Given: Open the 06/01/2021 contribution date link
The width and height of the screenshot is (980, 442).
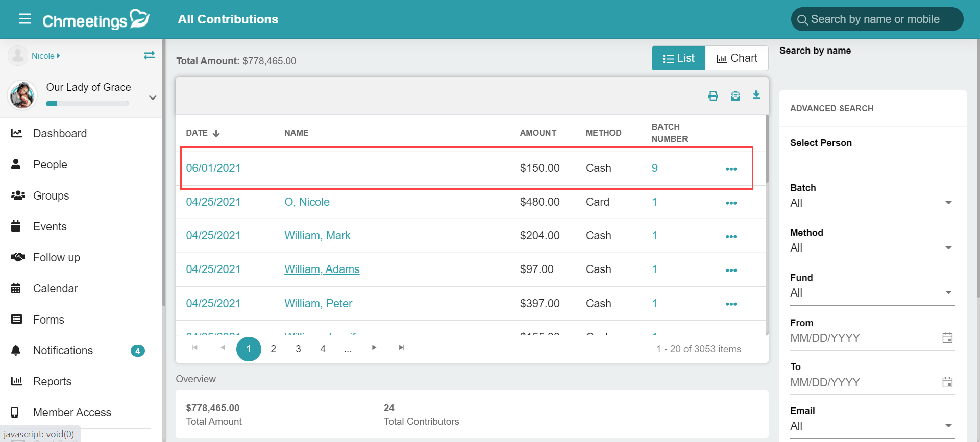Looking at the screenshot, I should (x=213, y=168).
